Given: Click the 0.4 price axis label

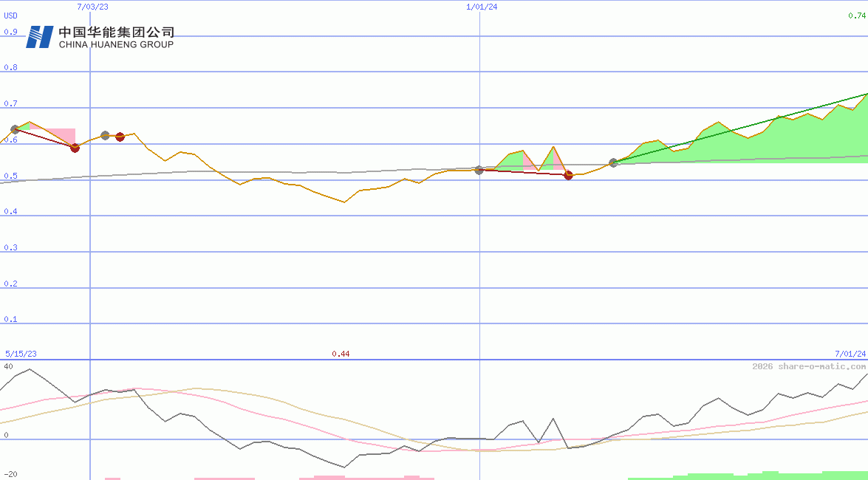Looking at the screenshot, I should click(10, 211).
